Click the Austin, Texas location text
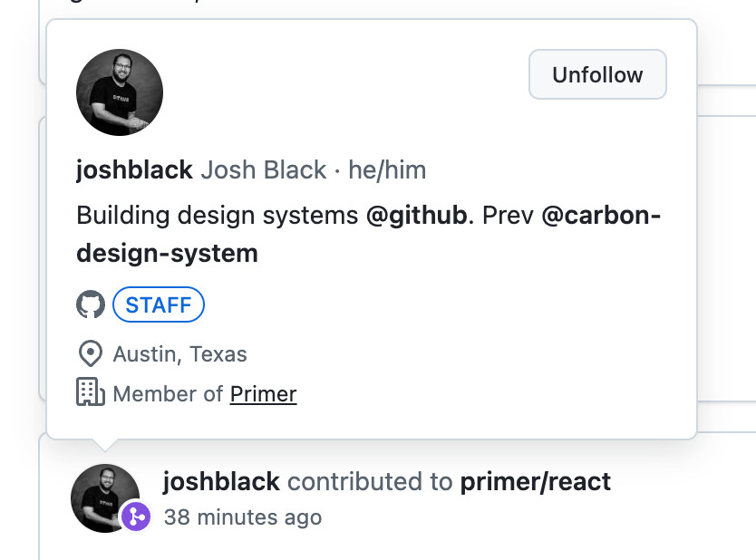 point(179,354)
